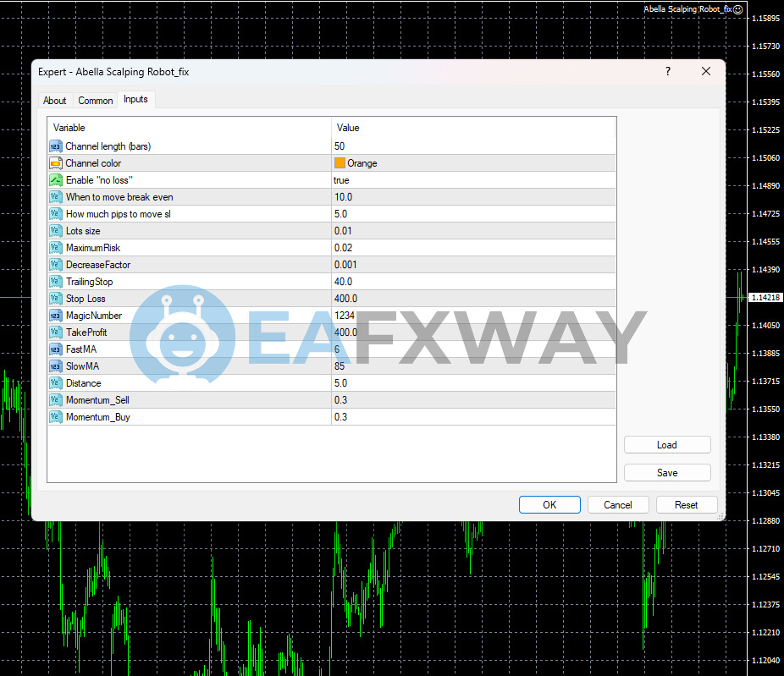
Task: Click the Value column header
Action: [x=473, y=128]
